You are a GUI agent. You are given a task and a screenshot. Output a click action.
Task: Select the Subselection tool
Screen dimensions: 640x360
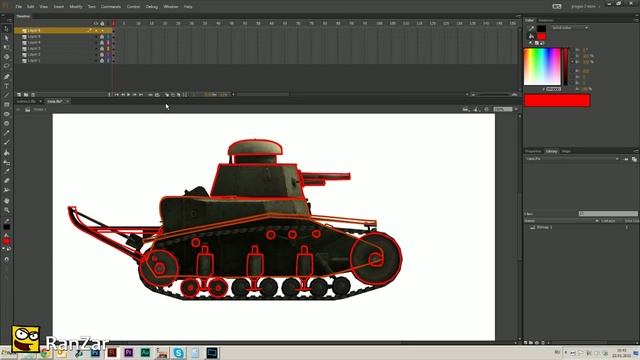pos(6,38)
